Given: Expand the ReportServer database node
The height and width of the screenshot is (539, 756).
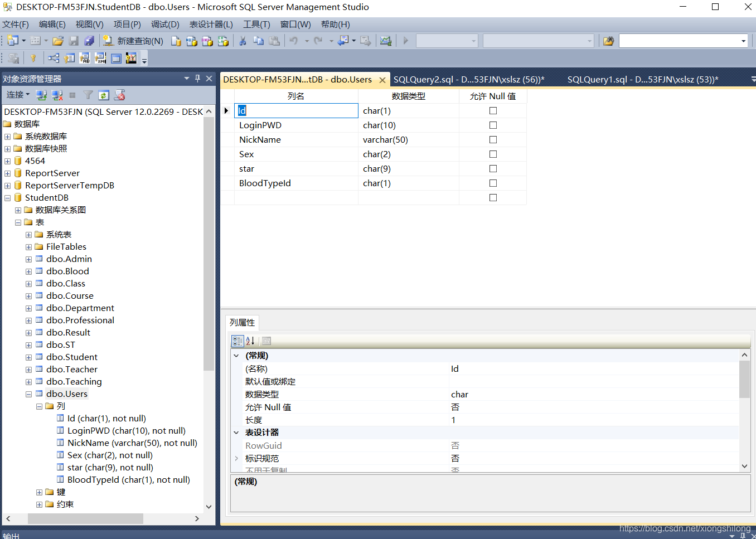Looking at the screenshot, I should tap(7, 173).
